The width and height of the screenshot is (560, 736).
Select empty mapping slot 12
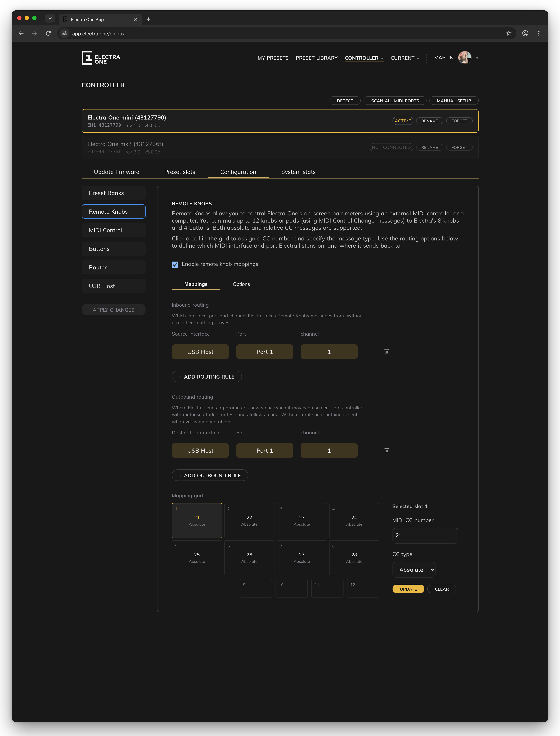[363, 588]
